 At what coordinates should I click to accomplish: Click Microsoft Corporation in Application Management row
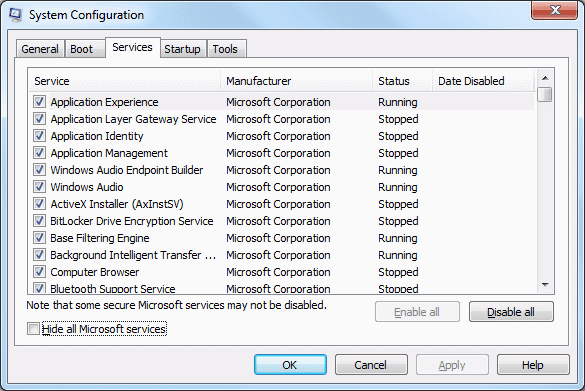point(278,153)
